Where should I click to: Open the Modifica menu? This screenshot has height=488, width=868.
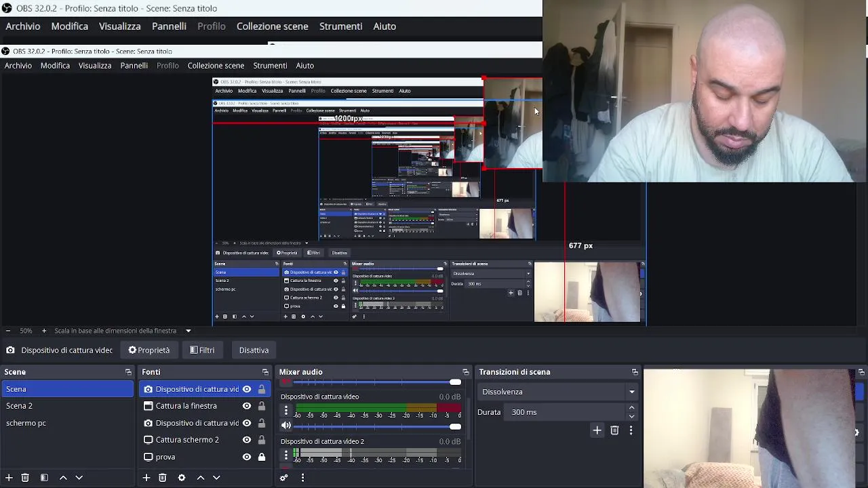70,26
